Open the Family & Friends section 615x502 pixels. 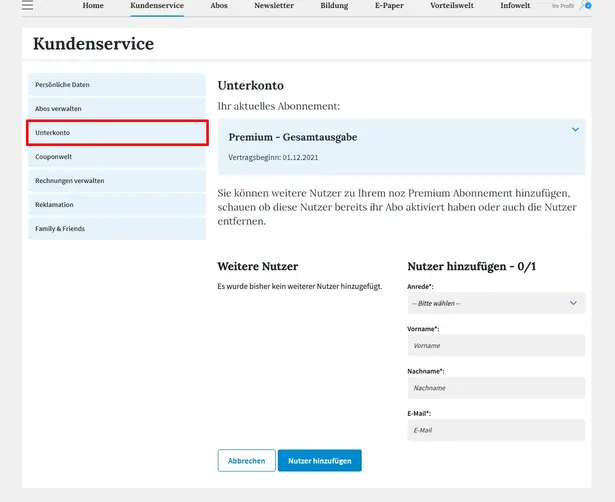[x=117, y=229]
